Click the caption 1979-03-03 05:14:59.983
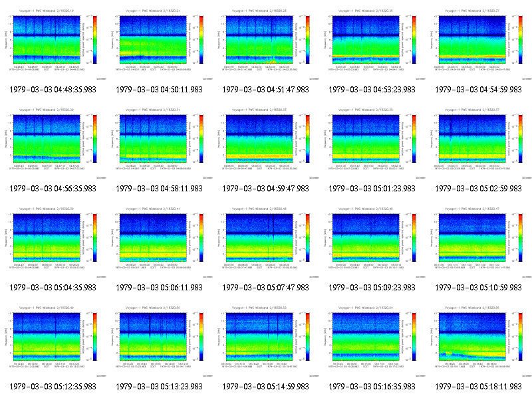The height and width of the screenshot is (396, 532). (265, 387)
